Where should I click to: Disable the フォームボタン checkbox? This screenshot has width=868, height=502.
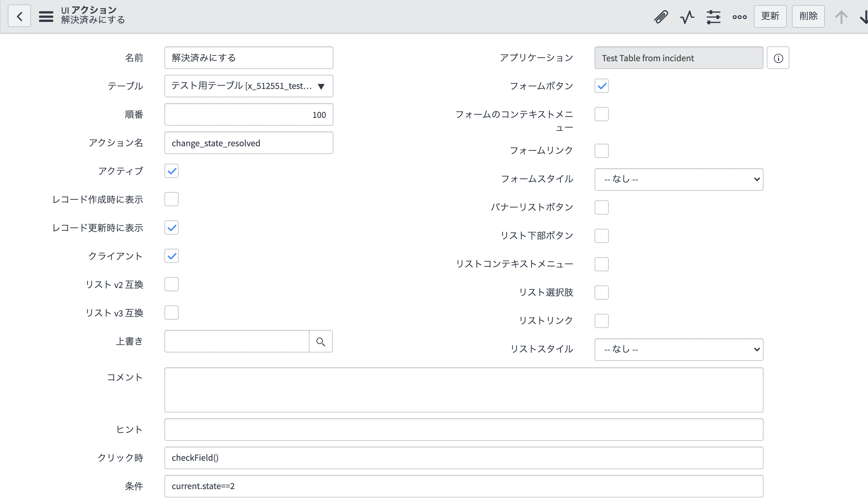coord(601,86)
